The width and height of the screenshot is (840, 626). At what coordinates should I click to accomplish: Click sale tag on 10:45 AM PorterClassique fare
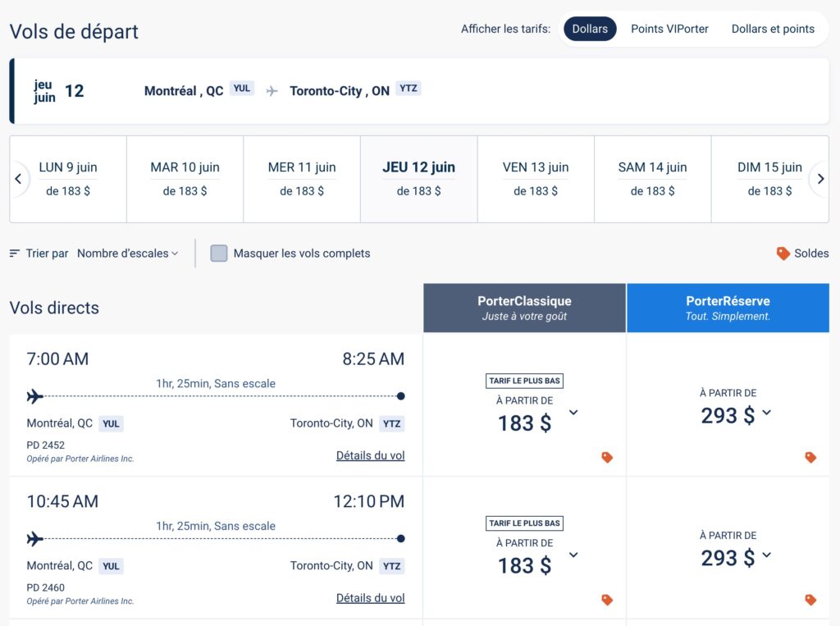pos(607,600)
